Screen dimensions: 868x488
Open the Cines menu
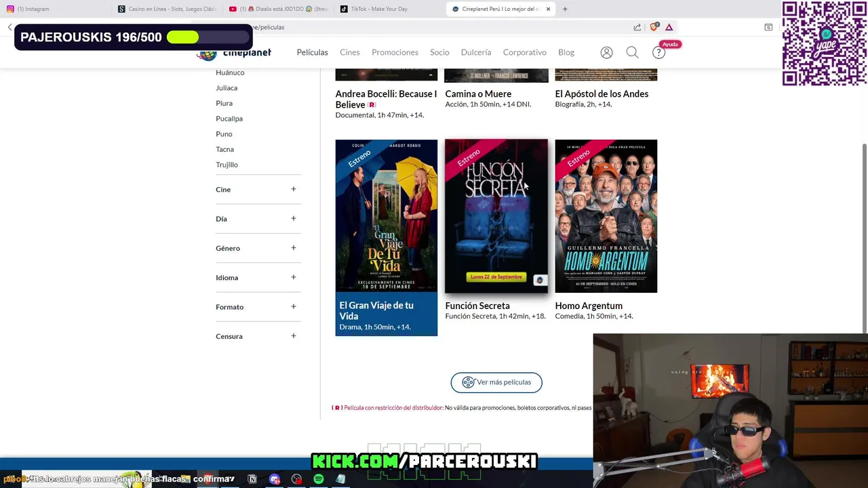pos(350,52)
